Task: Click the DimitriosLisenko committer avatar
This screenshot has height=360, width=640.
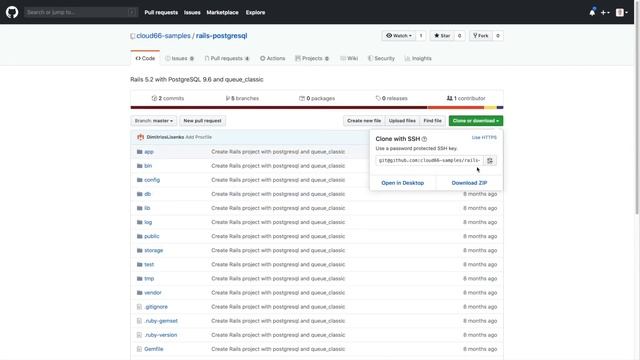Action: tap(140, 137)
